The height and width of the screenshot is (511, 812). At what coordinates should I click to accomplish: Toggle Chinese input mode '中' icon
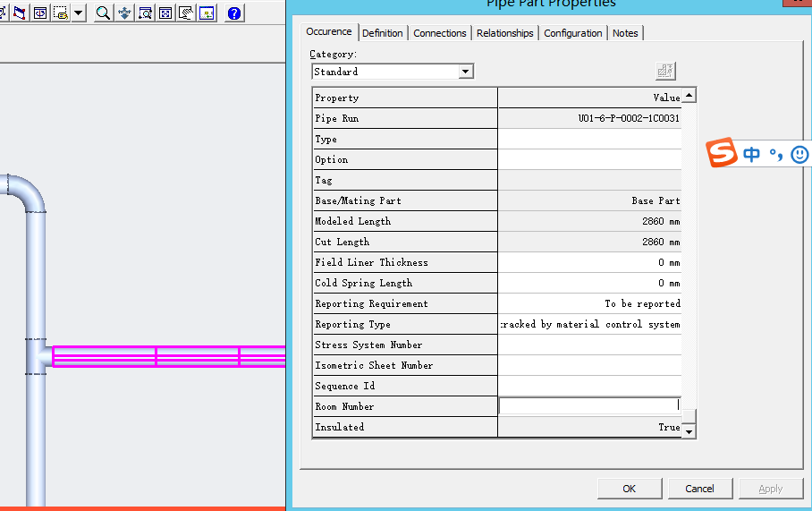[751, 154]
